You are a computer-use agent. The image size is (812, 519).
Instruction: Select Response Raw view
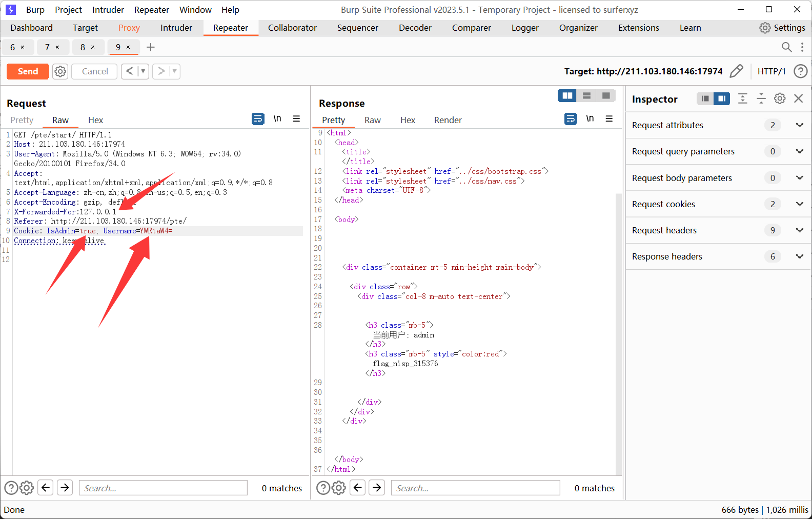point(373,120)
